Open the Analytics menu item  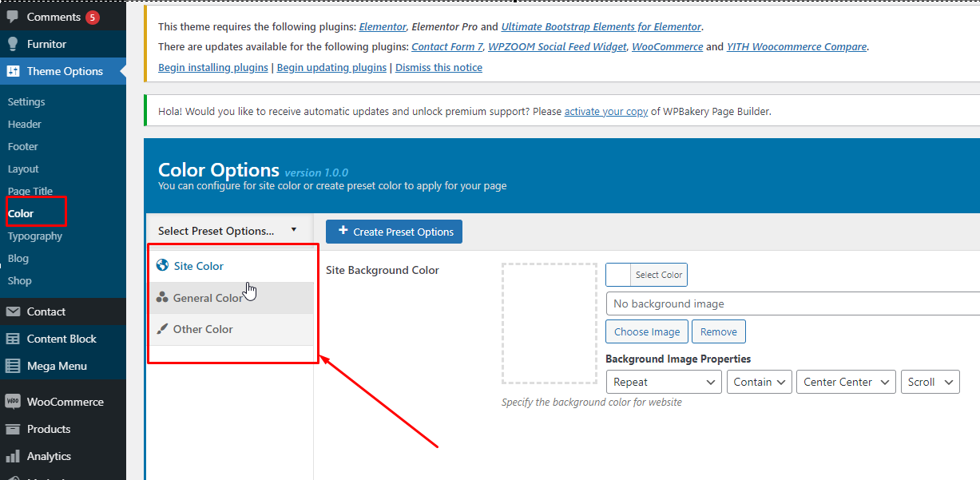63,456
